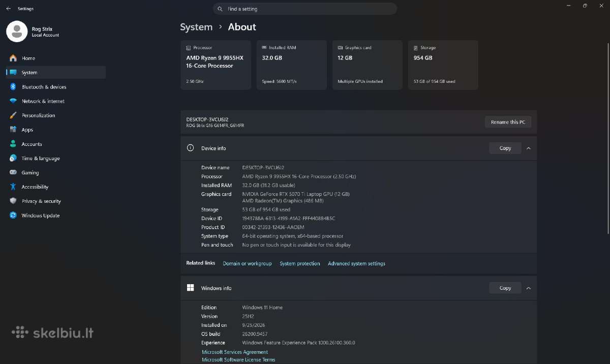Image resolution: width=610 pixels, height=364 pixels.
Task: Open Personalization settings
Action: pyautogui.click(x=56, y=115)
